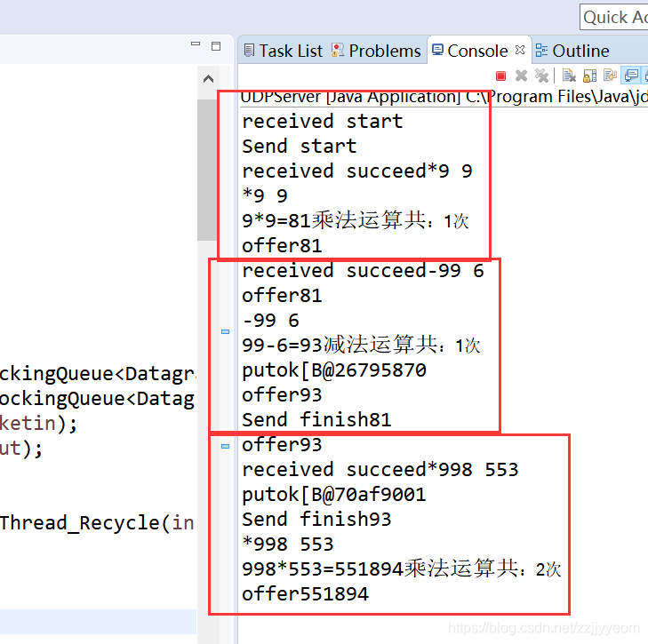Viewport: 648px width, 644px height.
Task: Click the 'ut);' code line in editor
Action: (x=21, y=449)
